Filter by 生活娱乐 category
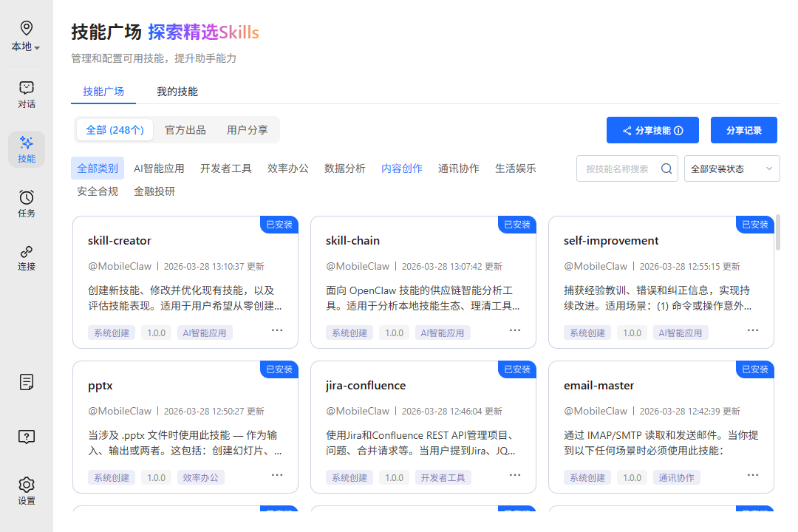 516,168
